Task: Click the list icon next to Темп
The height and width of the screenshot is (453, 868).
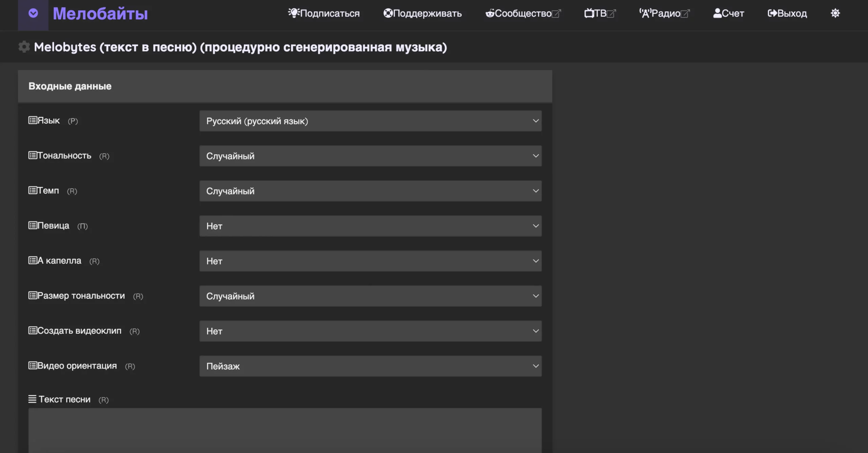Action: click(33, 190)
